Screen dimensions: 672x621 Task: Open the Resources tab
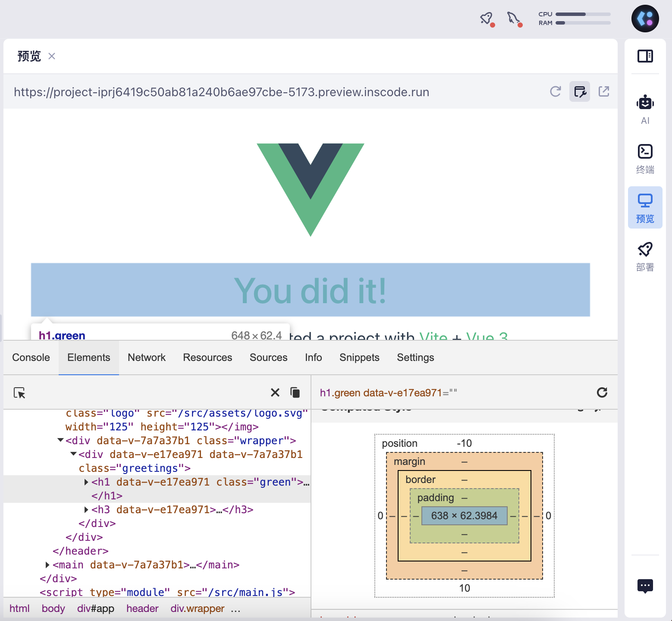coord(207,358)
